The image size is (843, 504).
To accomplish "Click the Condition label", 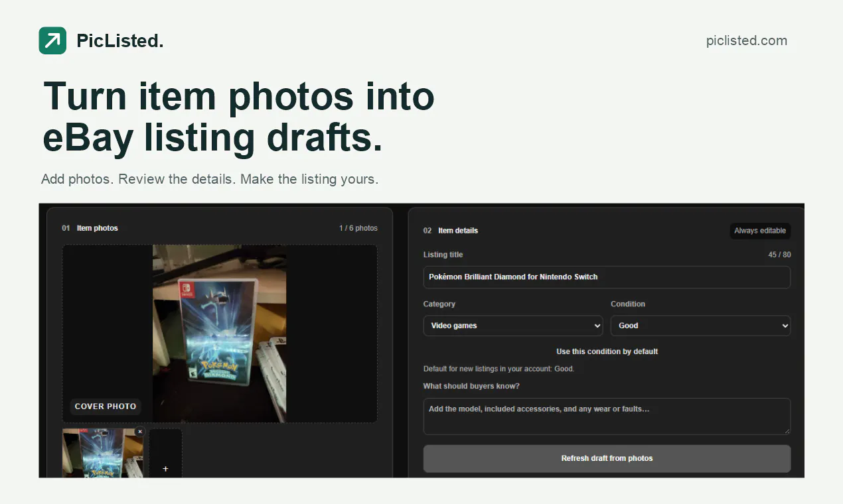I will [628, 304].
